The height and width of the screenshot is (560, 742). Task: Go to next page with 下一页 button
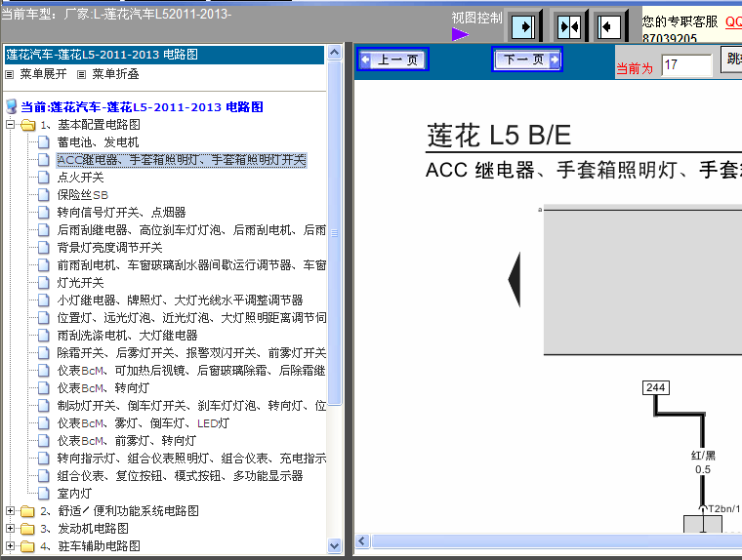526,60
